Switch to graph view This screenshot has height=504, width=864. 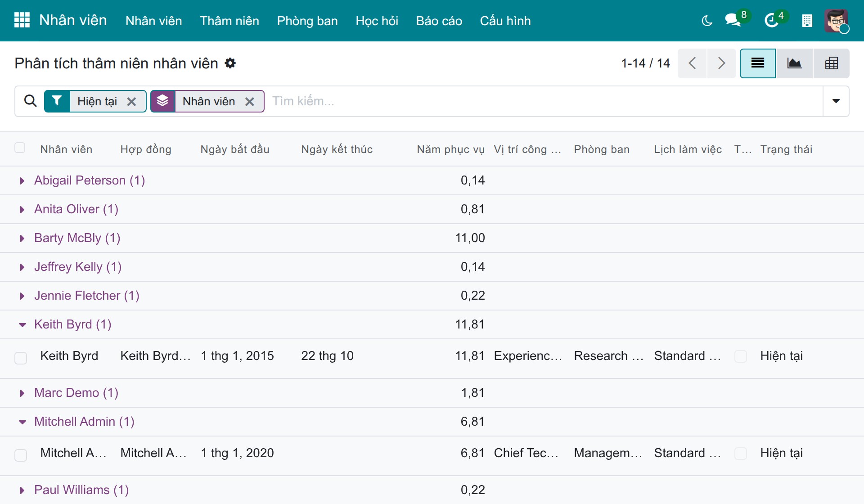[x=794, y=63]
